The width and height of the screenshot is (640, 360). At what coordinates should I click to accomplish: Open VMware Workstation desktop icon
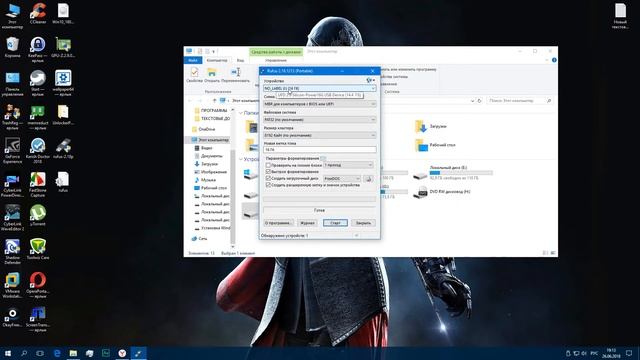click(x=12, y=285)
